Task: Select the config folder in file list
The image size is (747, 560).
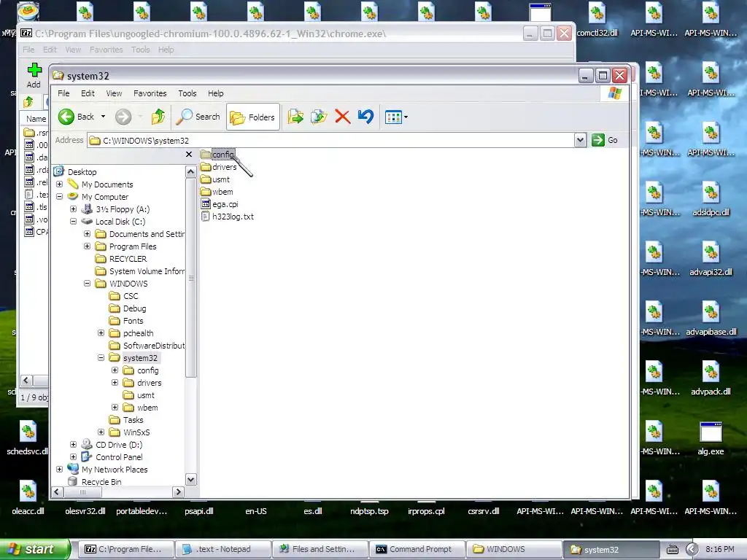Action: pyautogui.click(x=217, y=155)
